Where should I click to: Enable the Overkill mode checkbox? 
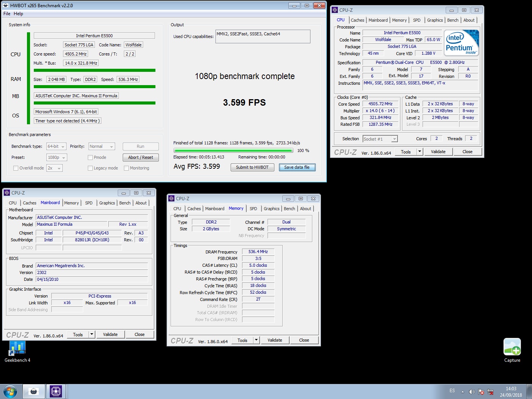[x=16, y=168]
